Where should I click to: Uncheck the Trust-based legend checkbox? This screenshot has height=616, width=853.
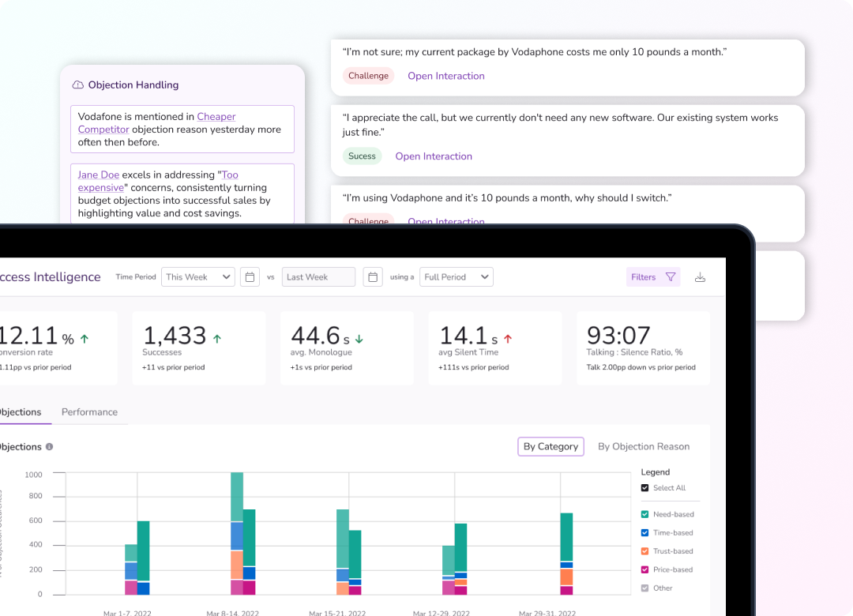click(644, 550)
